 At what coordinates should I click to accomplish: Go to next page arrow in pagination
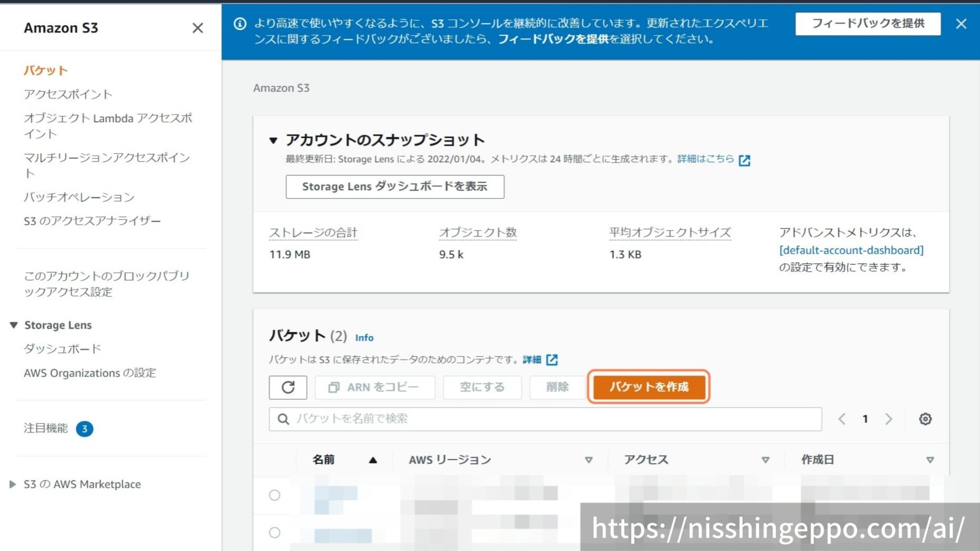(889, 419)
